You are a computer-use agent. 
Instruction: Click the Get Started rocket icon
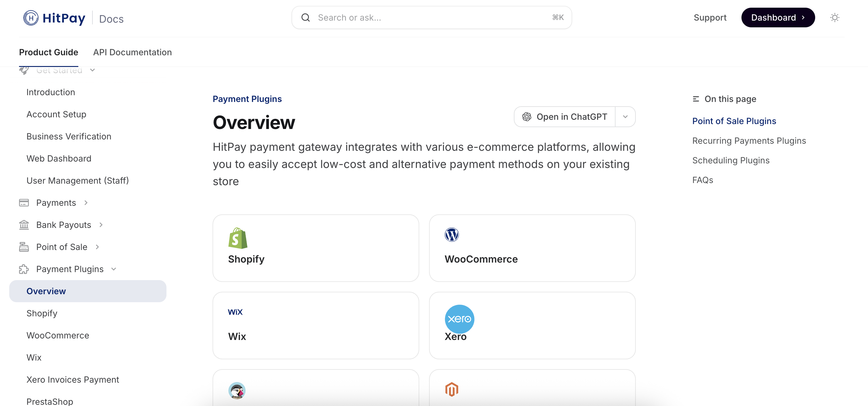point(24,70)
